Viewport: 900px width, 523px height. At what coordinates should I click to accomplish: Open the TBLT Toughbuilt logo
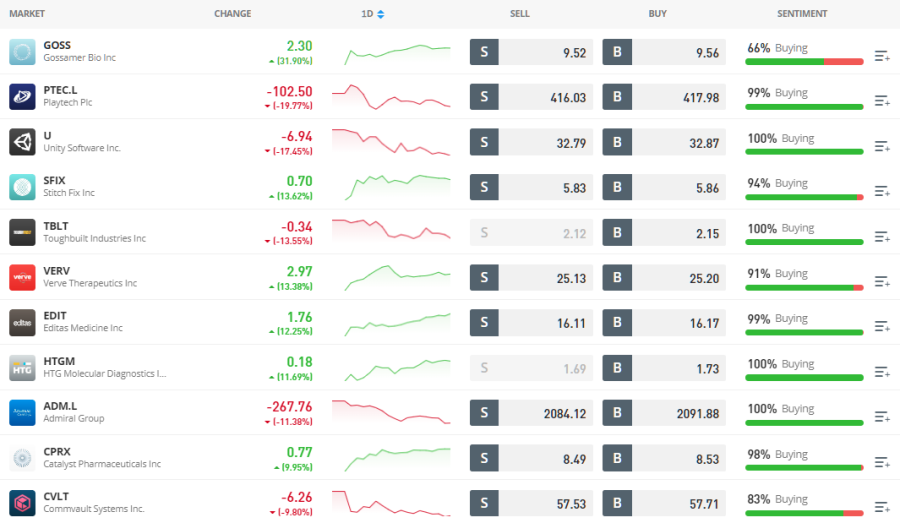pyautogui.click(x=22, y=232)
